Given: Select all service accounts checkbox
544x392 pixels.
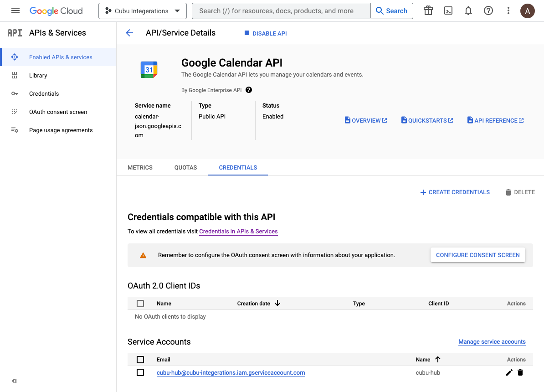Looking at the screenshot, I should coord(140,359).
